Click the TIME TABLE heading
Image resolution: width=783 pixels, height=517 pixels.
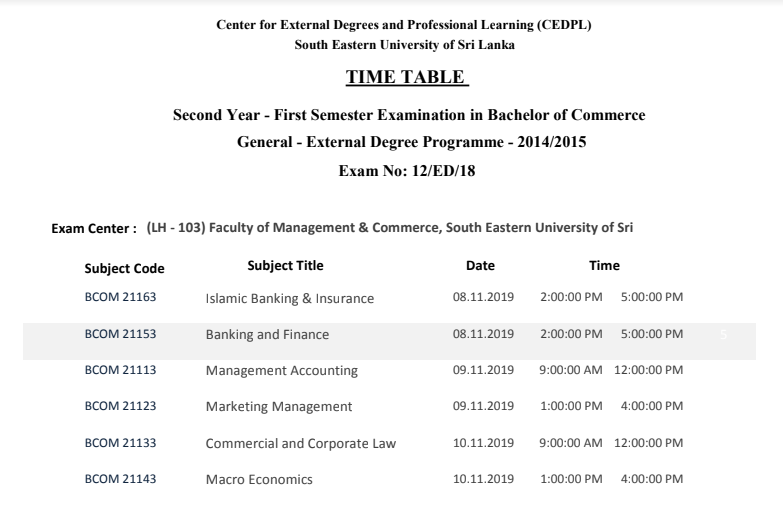pos(407,77)
